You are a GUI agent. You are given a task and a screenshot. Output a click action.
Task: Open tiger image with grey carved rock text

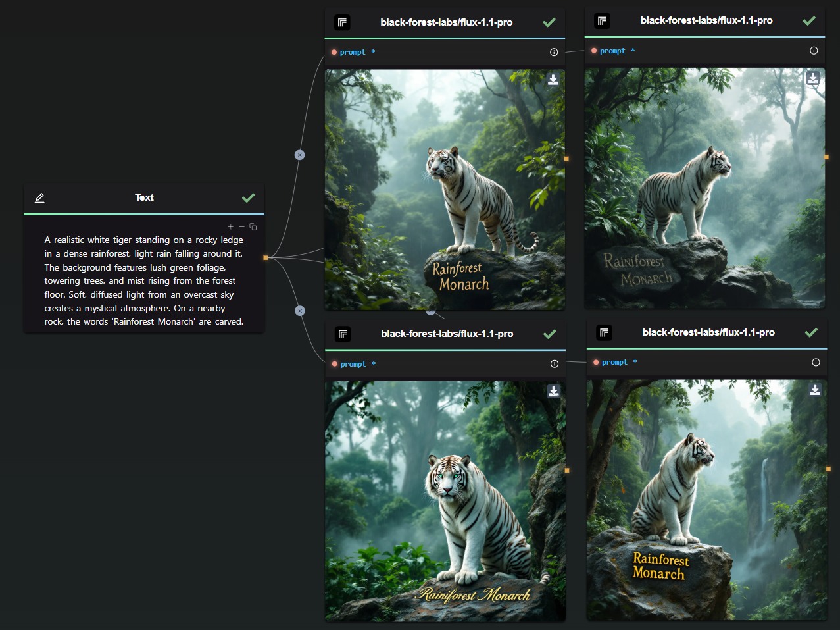(x=704, y=188)
